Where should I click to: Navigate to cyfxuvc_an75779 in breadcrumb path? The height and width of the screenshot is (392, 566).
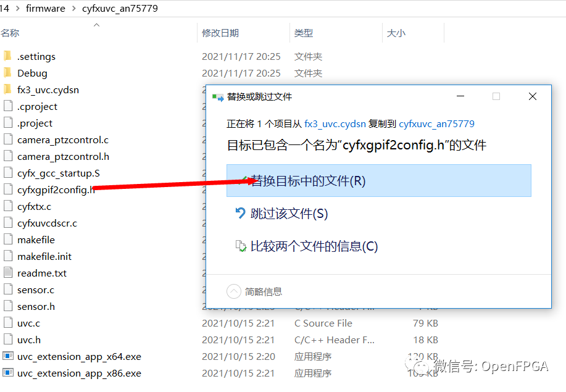coord(122,8)
